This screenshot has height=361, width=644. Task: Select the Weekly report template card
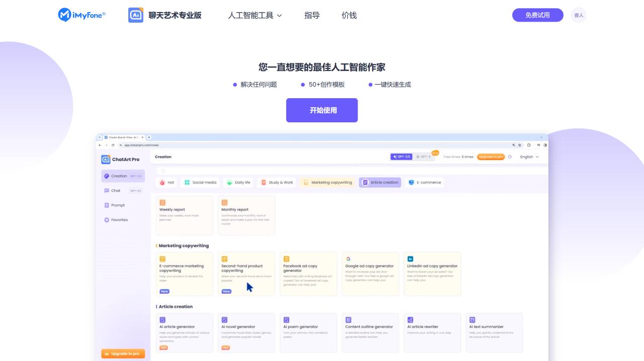coord(184,215)
